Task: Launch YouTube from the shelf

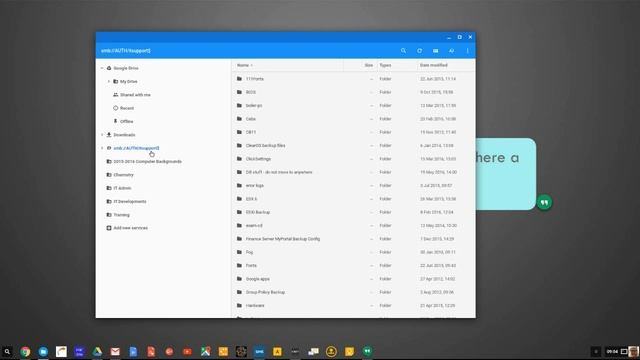Action: pyautogui.click(x=187, y=351)
